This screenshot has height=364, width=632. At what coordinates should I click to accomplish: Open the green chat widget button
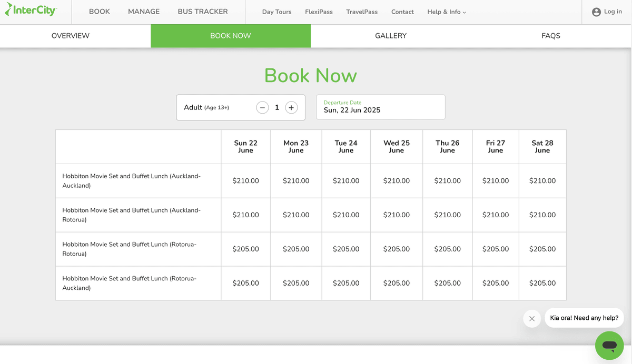click(609, 346)
